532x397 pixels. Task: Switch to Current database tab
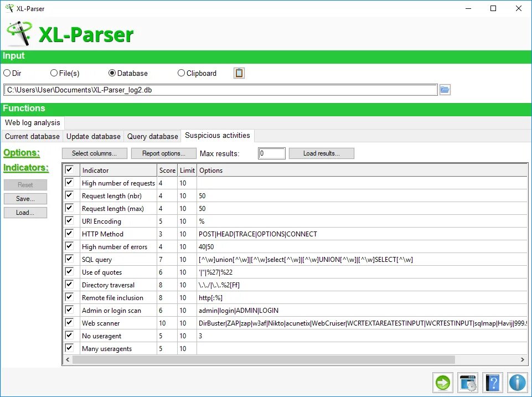click(x=32, y=136)
